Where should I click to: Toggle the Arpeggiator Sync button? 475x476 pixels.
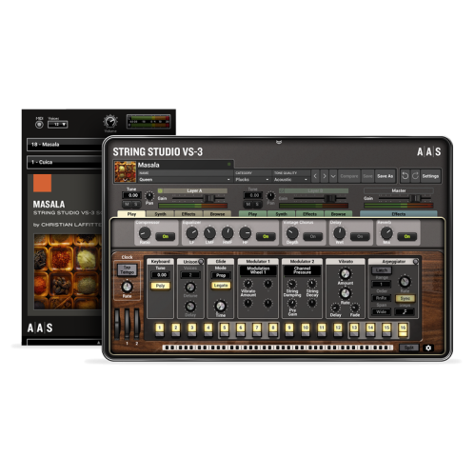click(x=405, y=299)
